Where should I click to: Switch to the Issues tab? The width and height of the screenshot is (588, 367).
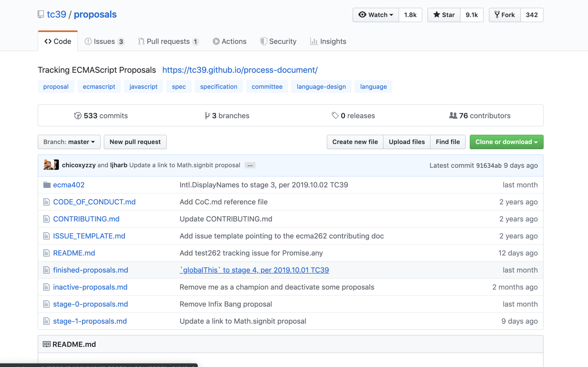[104, 41]
